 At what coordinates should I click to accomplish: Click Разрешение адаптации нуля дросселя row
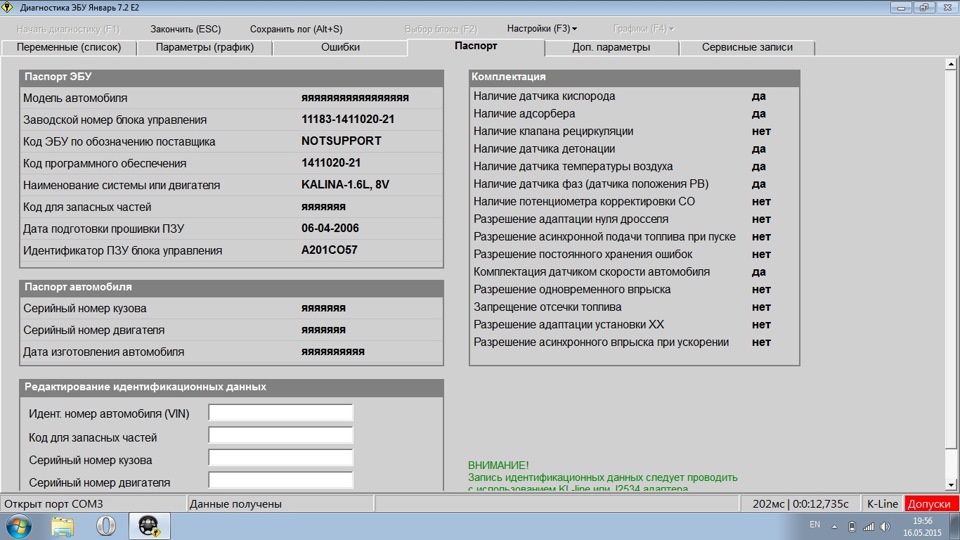point(634,219)
